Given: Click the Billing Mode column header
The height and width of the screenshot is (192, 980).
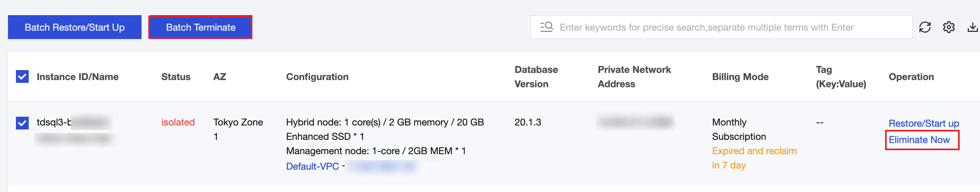Looking at the screenshot, I should [x=740, y=76].
